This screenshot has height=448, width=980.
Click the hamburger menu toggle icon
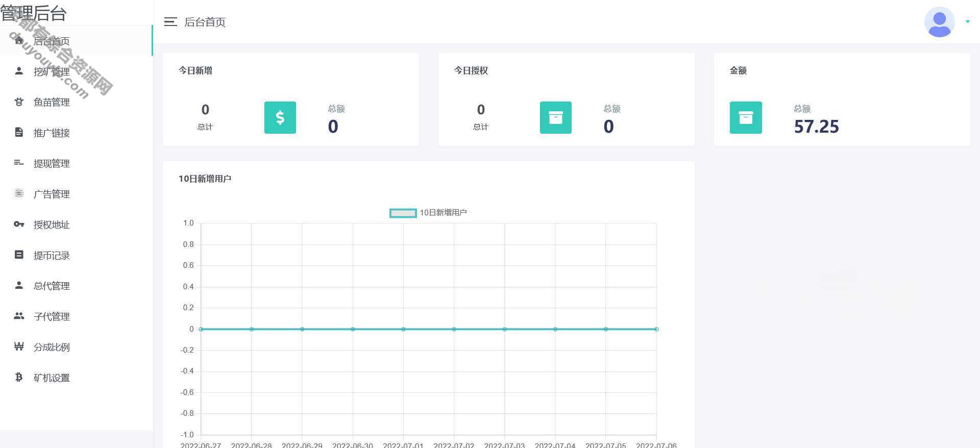(x=170, y=22)
